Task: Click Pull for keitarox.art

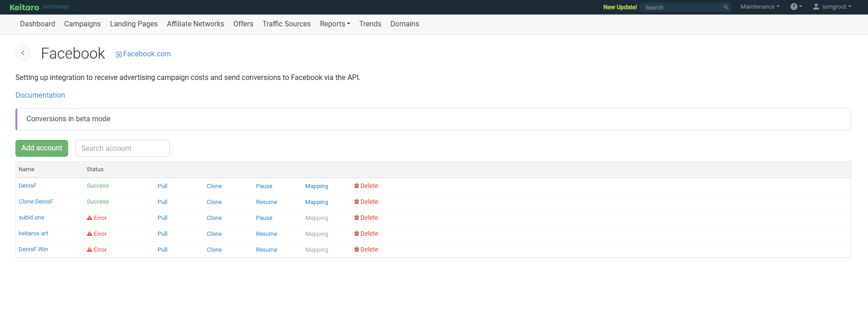Action: (x=162, y=234)
